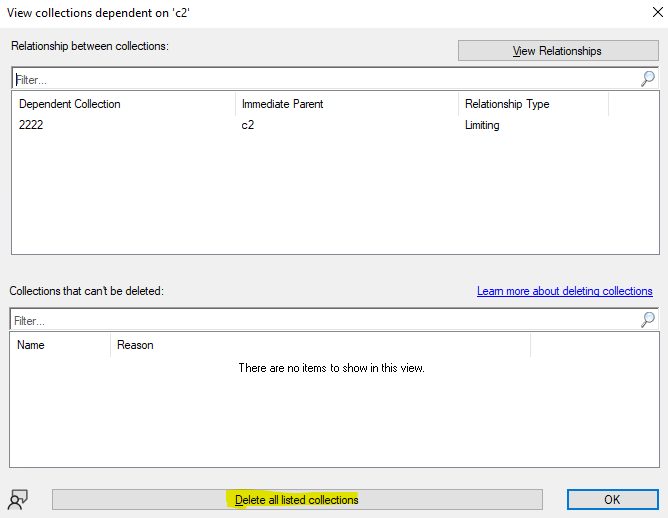Sort by the Reason column header
This screenshot has width=668, height=518.
(320, 345)
